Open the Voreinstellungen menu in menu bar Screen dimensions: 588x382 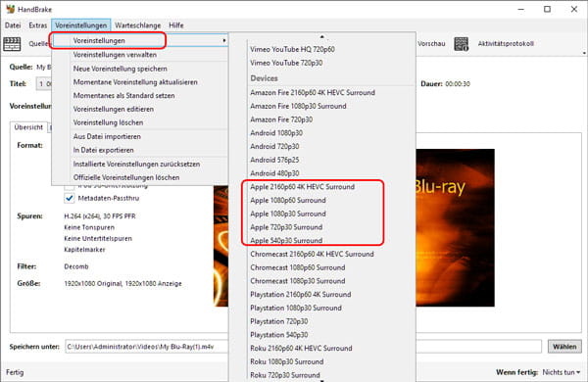(x=81, y=25)
